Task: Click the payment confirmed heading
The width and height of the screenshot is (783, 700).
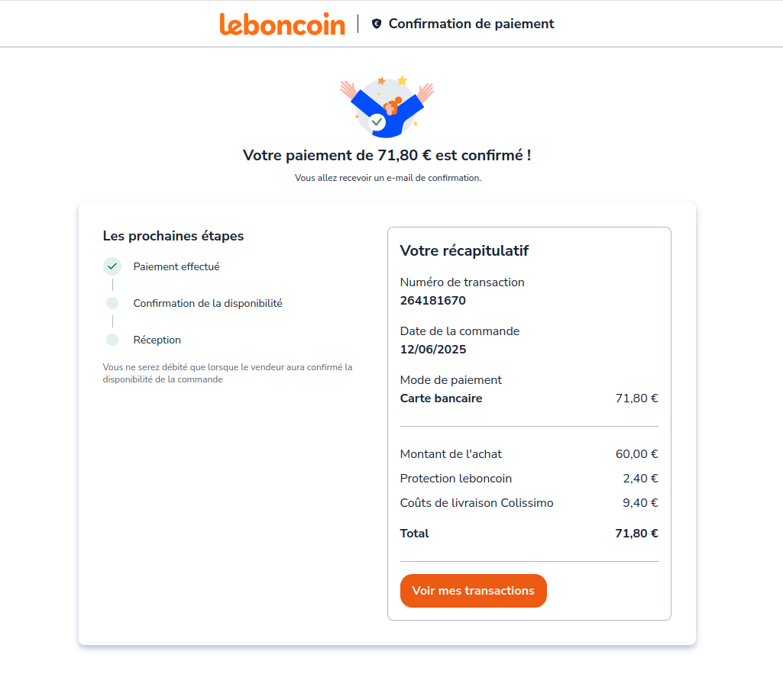Action: [x=387, y=155]
